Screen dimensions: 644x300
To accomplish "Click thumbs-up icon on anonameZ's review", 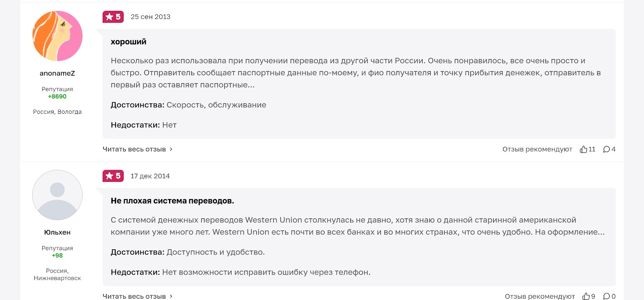I will pos(584,149).
